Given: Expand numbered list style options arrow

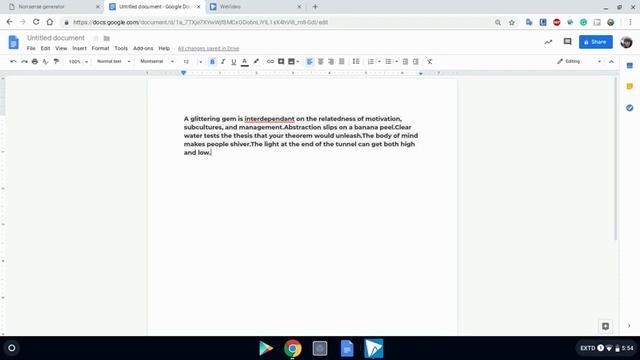Looking at the screenshot, I should tap(379, 62).
